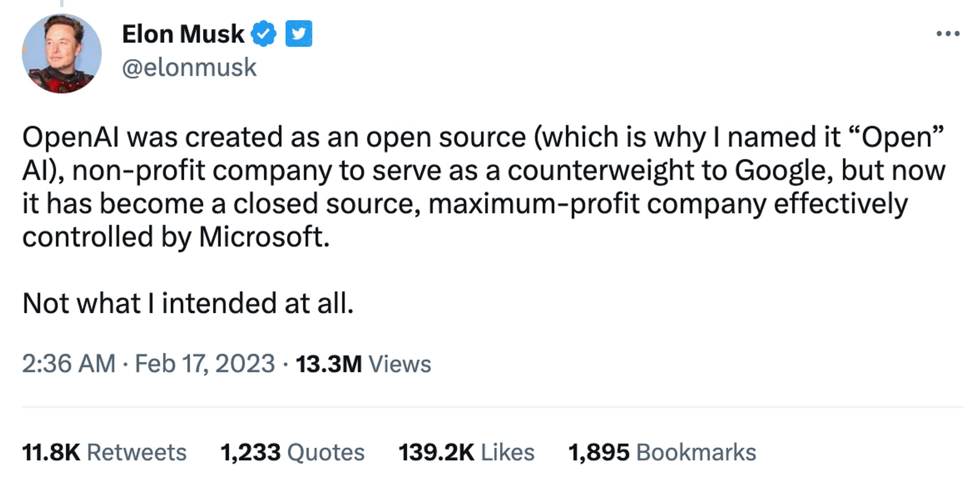The height and width of the screenshot is (494, 980).
Task: Open the @elonmusk handle link
Action: point(189,67)
